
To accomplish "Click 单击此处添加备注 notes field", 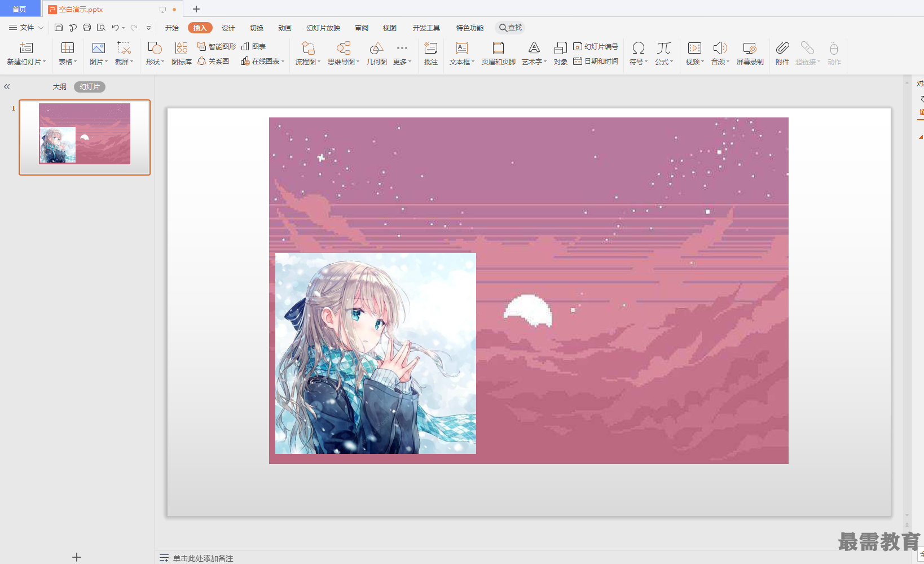I will (x=203, y=558).
